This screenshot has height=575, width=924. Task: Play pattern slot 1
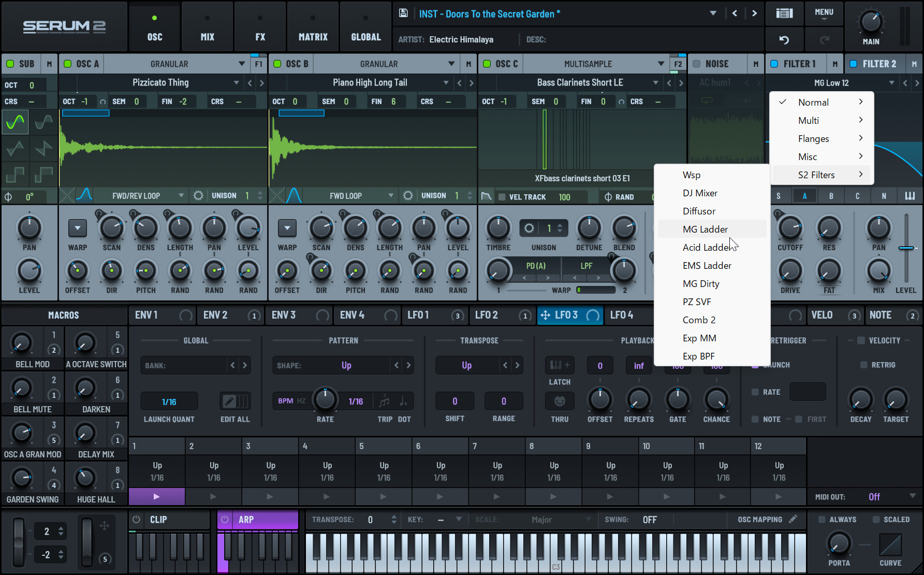157,496
